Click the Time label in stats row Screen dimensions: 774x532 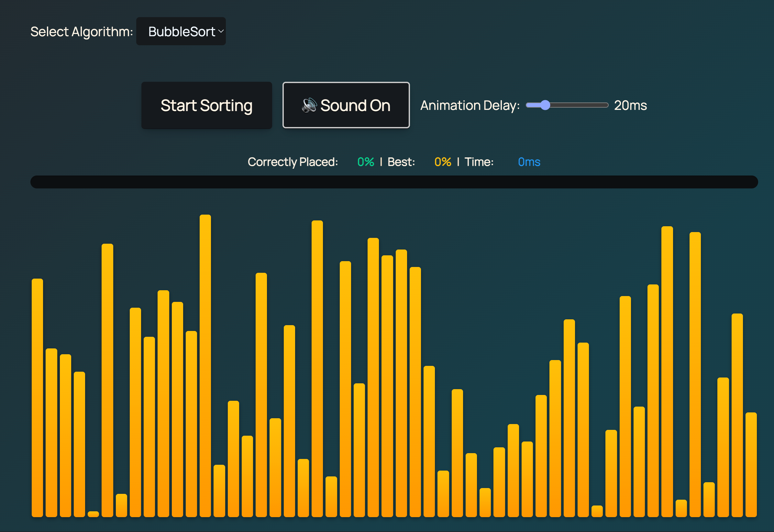point(479,162)
